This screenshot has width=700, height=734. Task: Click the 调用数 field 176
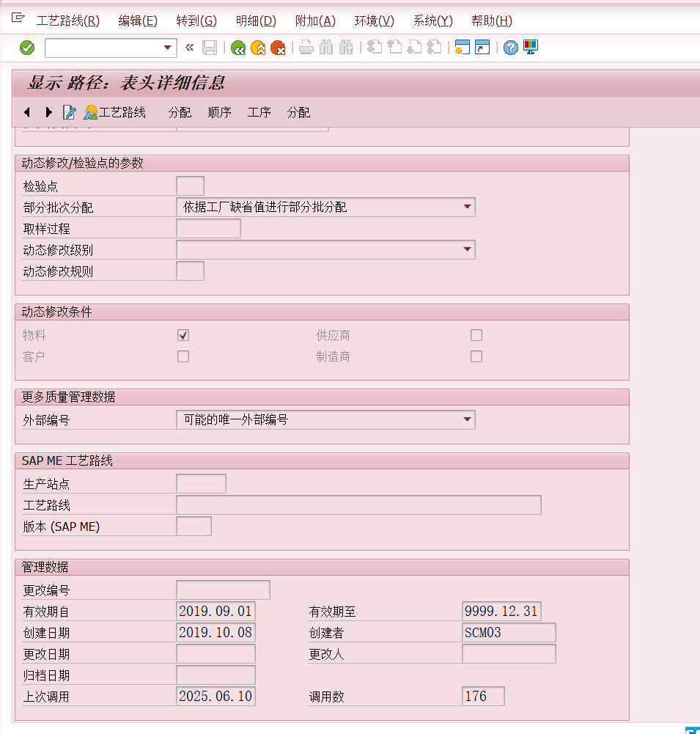[483, 696]
